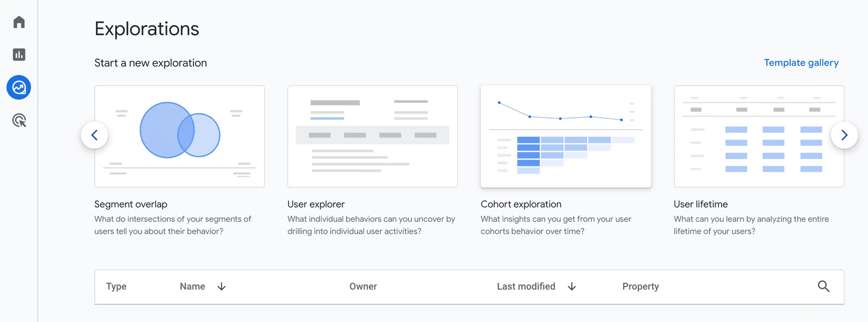This screenshot has width=868, height=322.
Task: Click the search icon in explorations table
Action: pos(823,286)
